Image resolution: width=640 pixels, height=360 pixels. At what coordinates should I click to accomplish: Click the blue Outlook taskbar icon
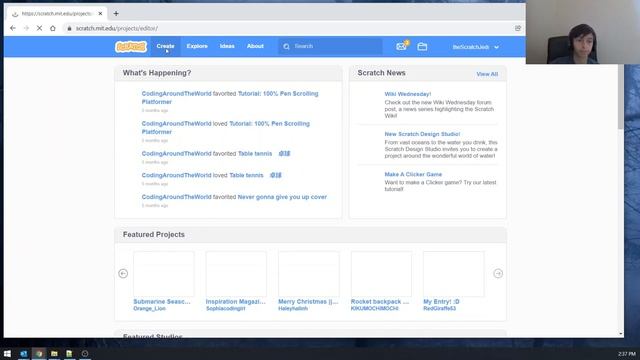pos(24,353)
